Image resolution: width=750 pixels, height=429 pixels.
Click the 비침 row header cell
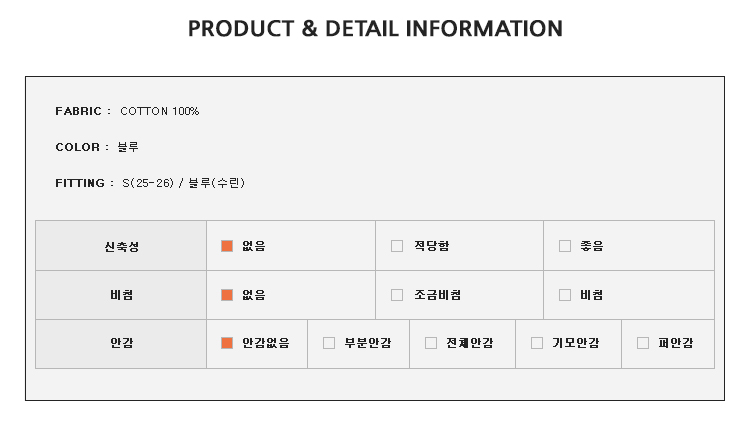coord(121,295)
